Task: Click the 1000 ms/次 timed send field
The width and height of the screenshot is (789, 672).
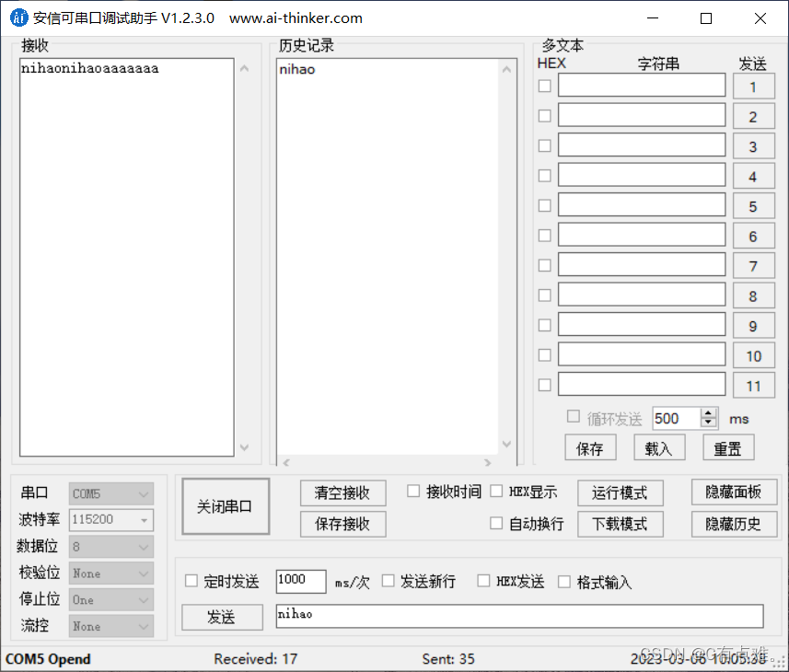Action: tap(301, 581)
